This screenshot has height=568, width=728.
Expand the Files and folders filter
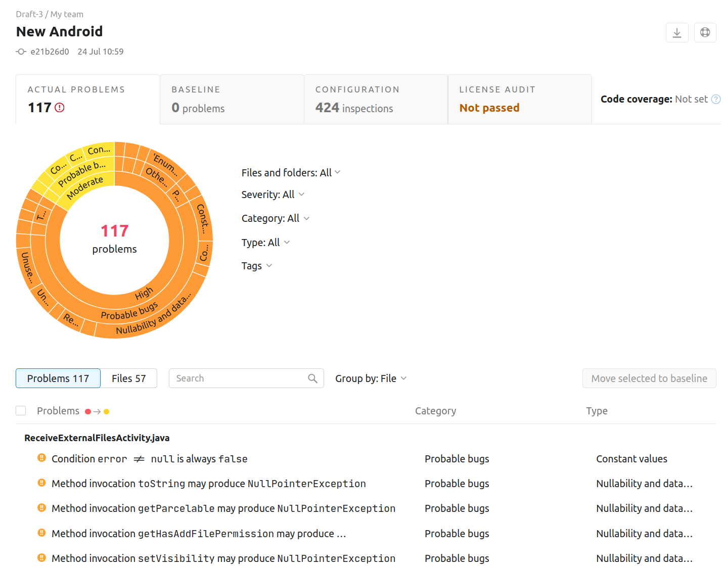(x=291, y=173)
